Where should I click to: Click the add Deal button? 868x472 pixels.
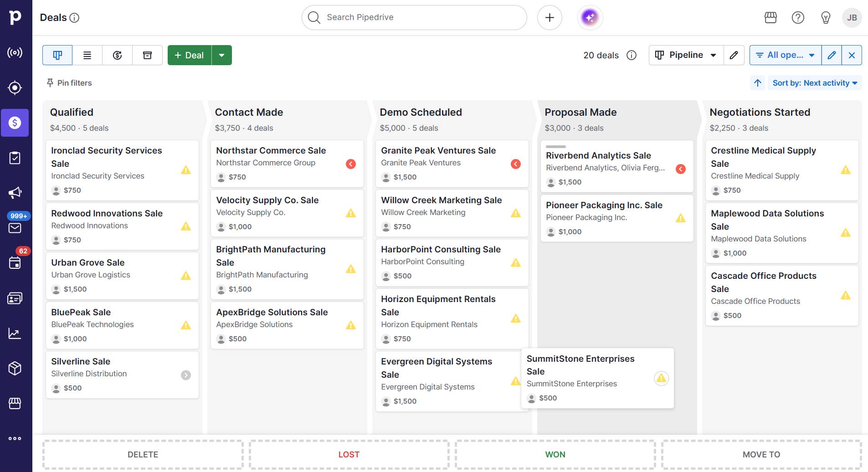pyautogui.click(x=190, y=55)
